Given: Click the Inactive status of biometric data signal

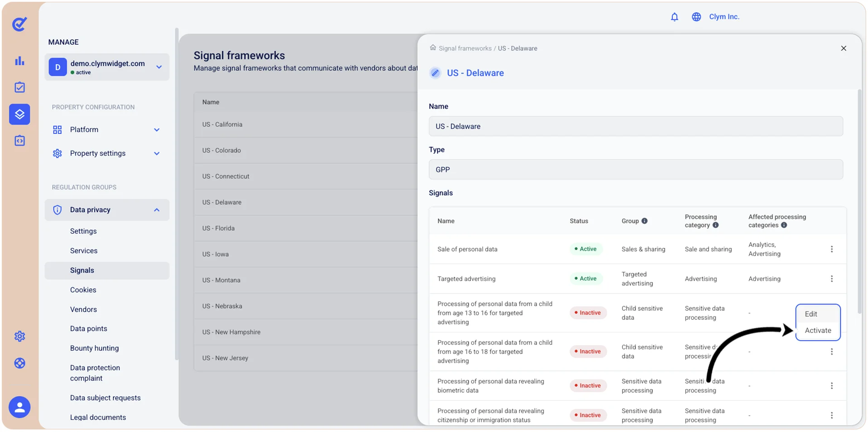Looking at the screenshot, I should [x=588, y=385].
